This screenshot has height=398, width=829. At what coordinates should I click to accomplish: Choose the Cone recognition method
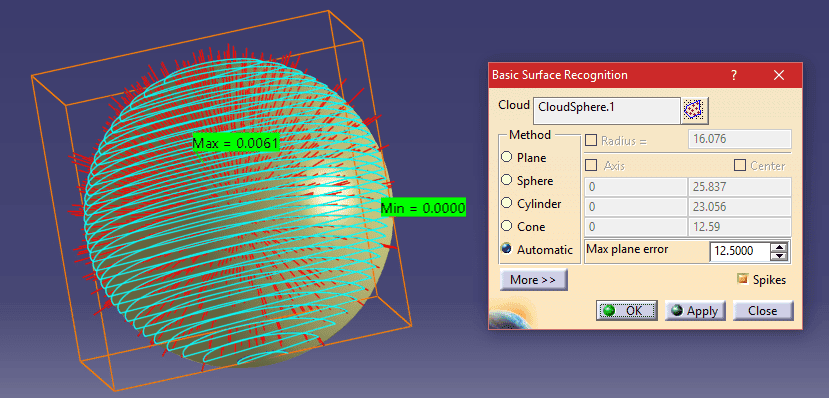(x=506, y=226)
